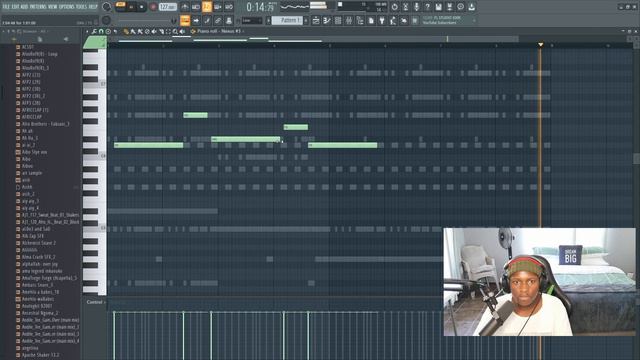Open the TOOLS menu
640x360 pixels.
click(x=82, y=7)
